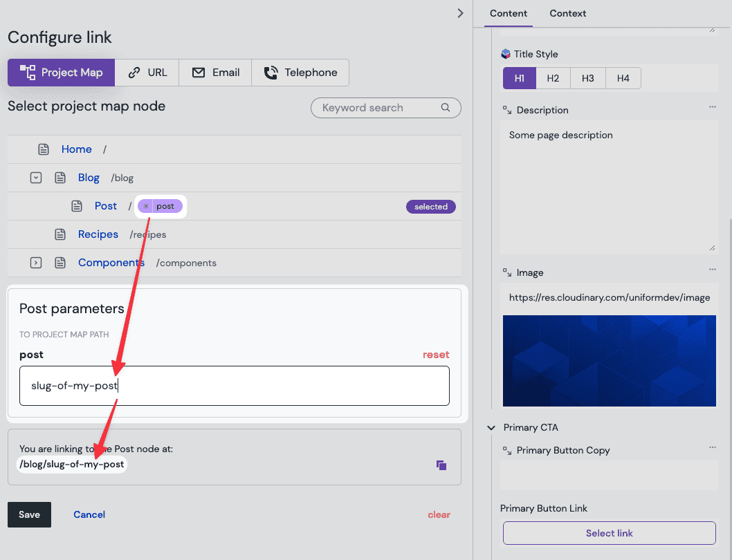Click into the Description text area
Screen dimensions: 732x560
click(610, 187)
